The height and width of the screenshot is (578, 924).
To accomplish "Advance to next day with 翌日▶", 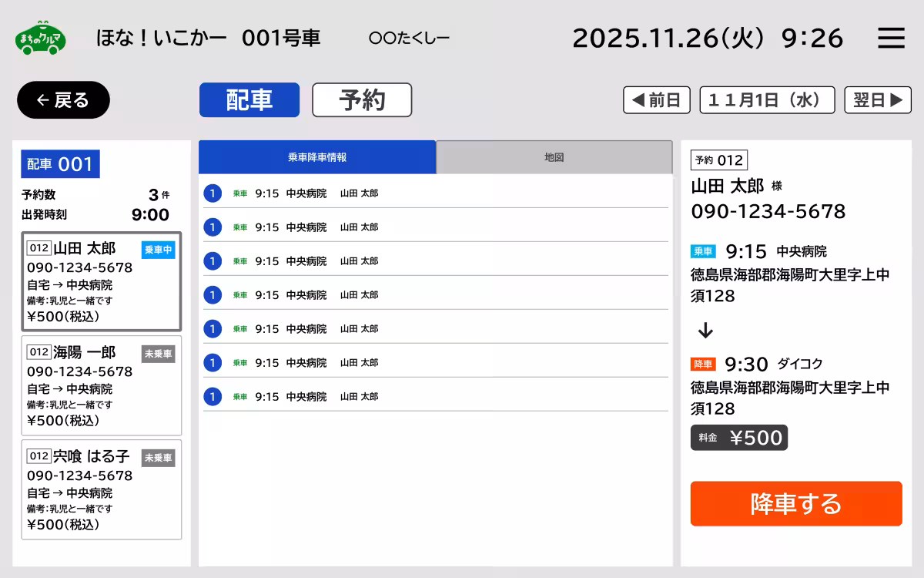I will tap(878, 99).
